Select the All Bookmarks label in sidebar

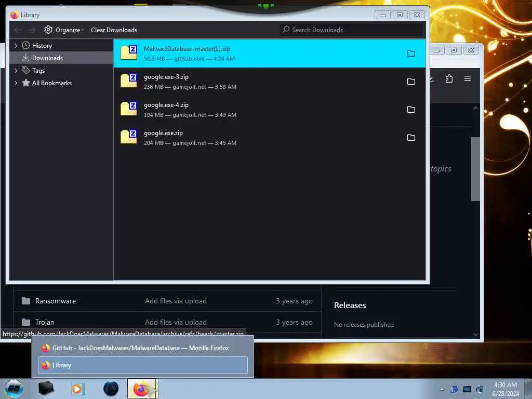(52, 83)
